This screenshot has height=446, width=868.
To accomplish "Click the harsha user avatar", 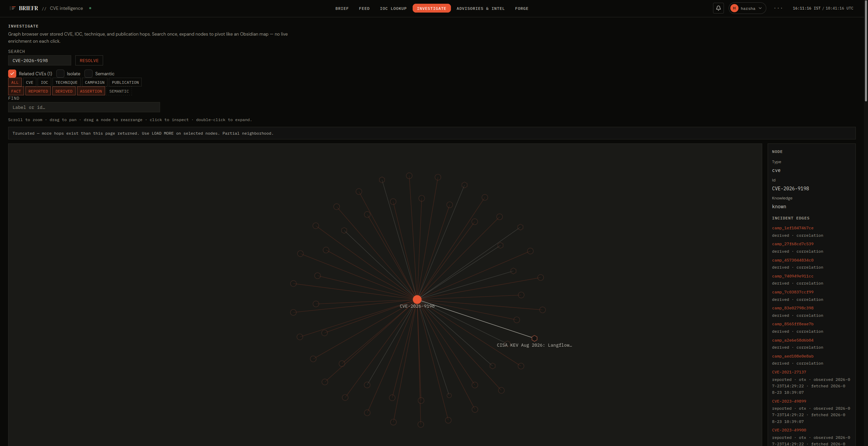I will [734, 8].
